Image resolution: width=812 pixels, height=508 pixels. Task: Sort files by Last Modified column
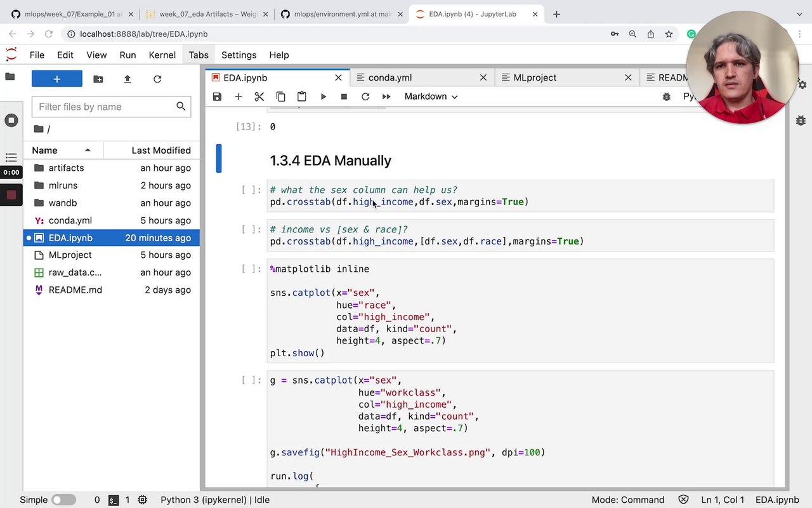160,150
